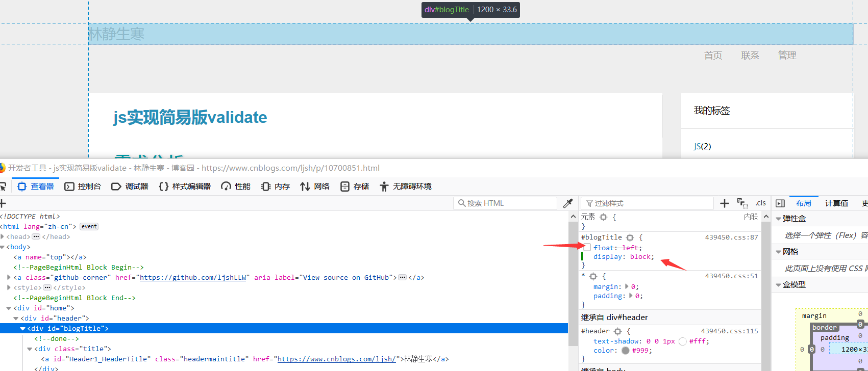Click selector highlighter next to * rule
The height and width of the screenshot is (371, 868).
click(593, 276)
